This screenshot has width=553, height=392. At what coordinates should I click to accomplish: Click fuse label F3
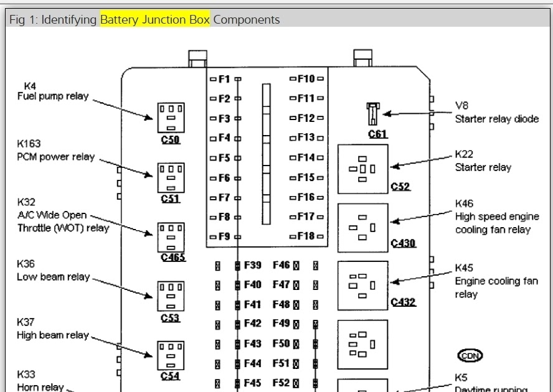(x=224, y=118)
